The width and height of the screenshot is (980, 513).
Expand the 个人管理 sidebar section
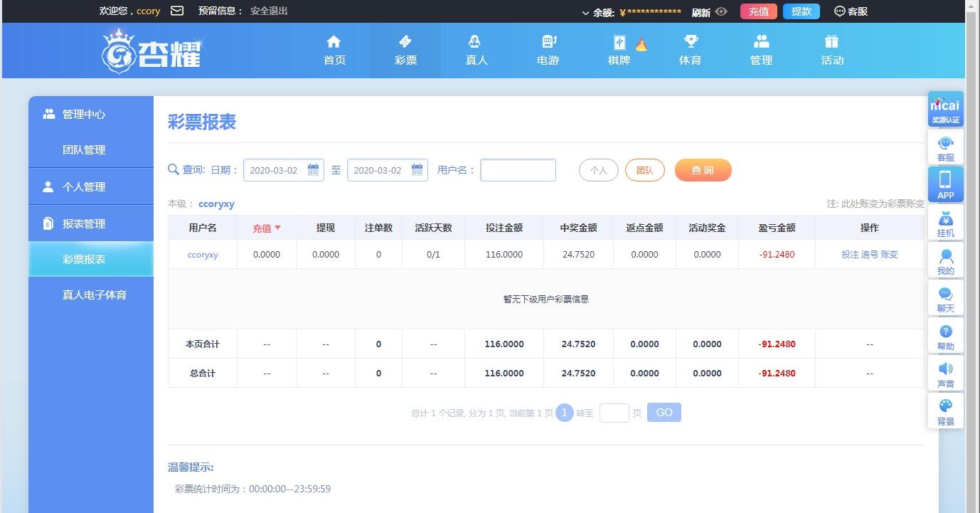91,186
